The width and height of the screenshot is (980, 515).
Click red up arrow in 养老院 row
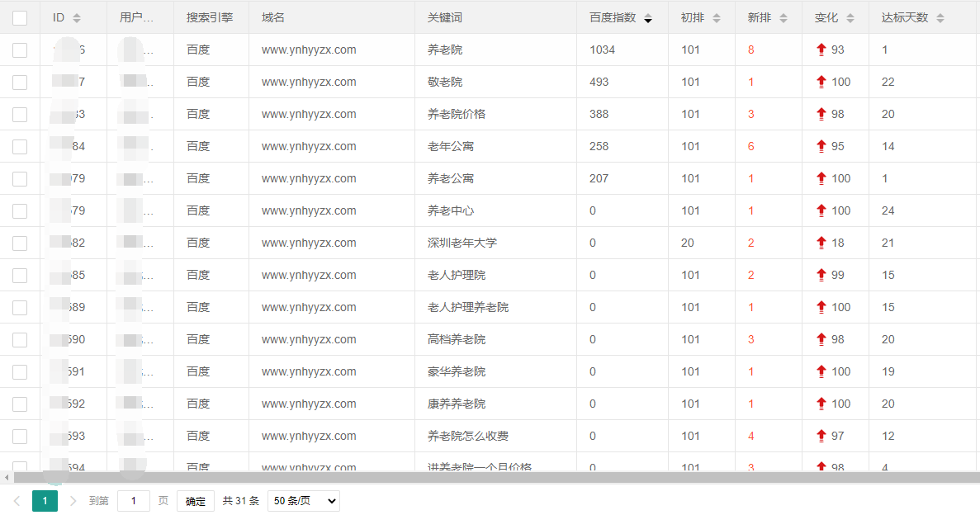pos(821,50)
